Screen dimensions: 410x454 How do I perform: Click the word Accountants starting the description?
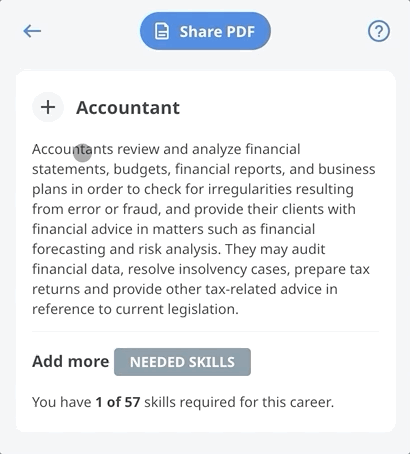point(73,149)
